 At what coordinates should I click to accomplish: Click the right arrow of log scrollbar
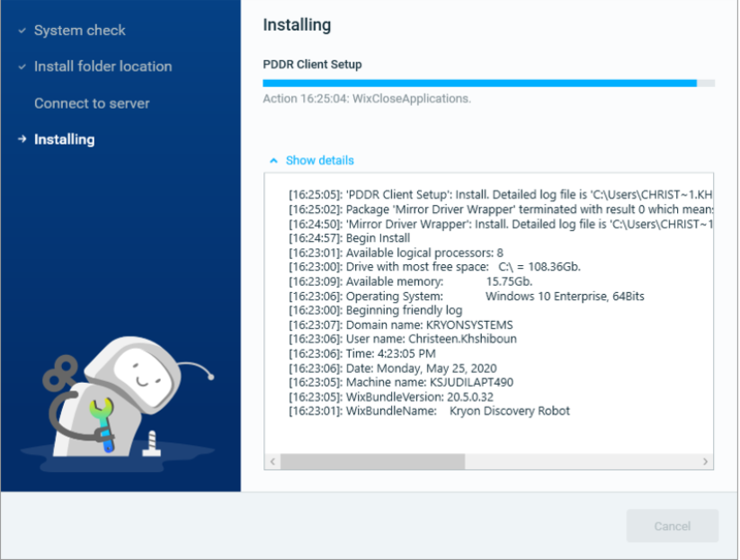point(705,461)
